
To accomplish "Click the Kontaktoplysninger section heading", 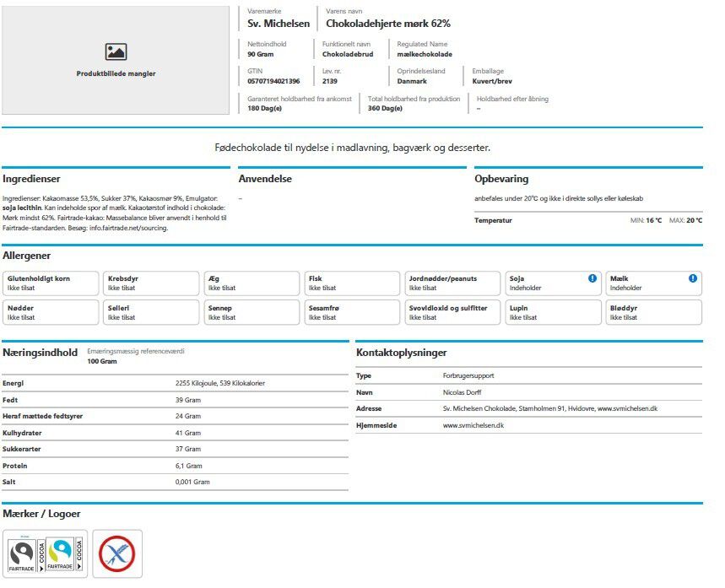I will (x=402, y=353).
